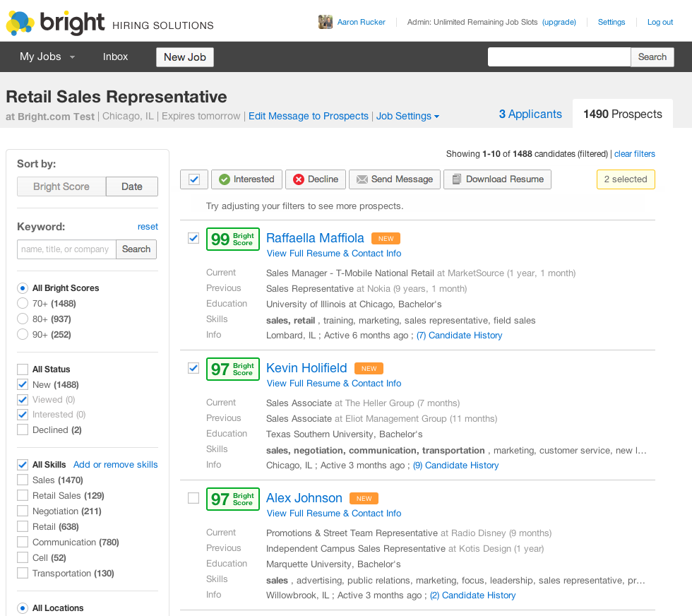
Task: Open the My Jobs dropdown menu
Action: tap(47, 57)
